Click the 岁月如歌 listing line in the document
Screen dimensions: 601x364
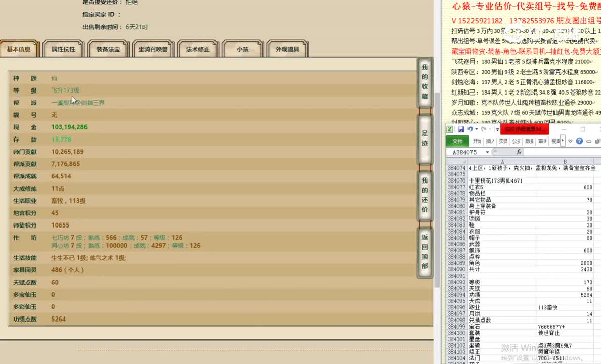(523, 102)
